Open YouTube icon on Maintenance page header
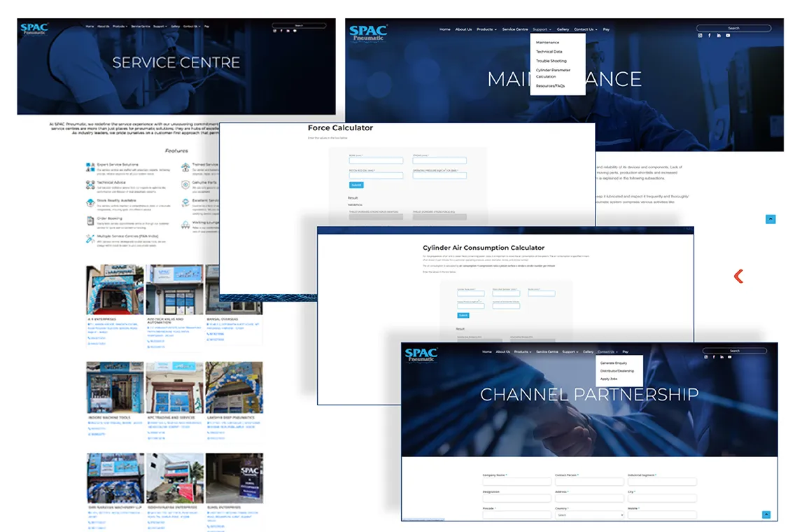 728,35
